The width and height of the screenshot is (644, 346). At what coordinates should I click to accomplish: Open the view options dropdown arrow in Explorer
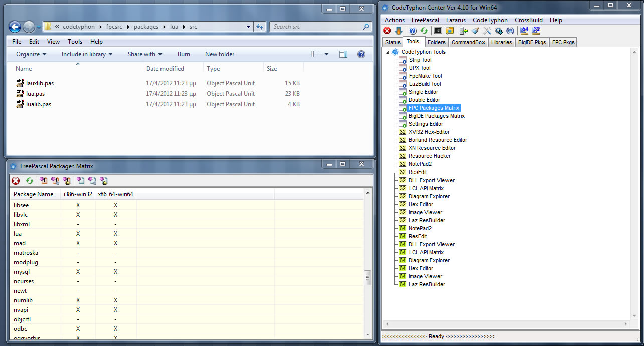326,54
